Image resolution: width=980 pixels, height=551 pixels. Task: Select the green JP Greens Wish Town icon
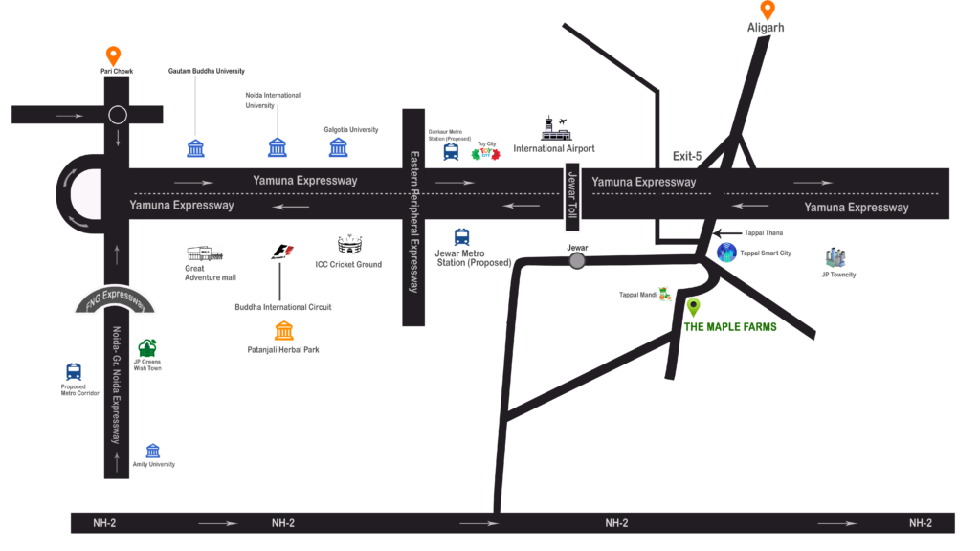point(147,348)
